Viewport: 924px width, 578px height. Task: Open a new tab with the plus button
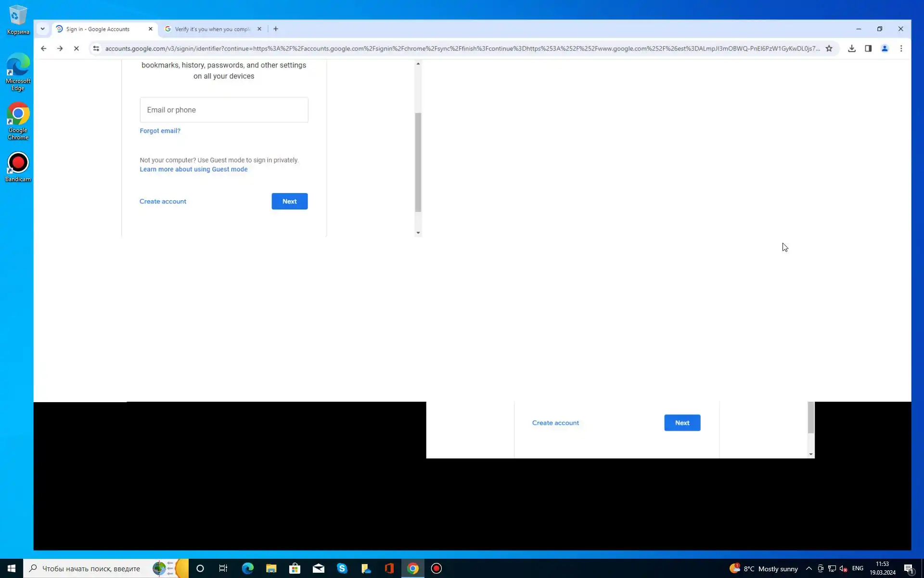coord(276,29)
